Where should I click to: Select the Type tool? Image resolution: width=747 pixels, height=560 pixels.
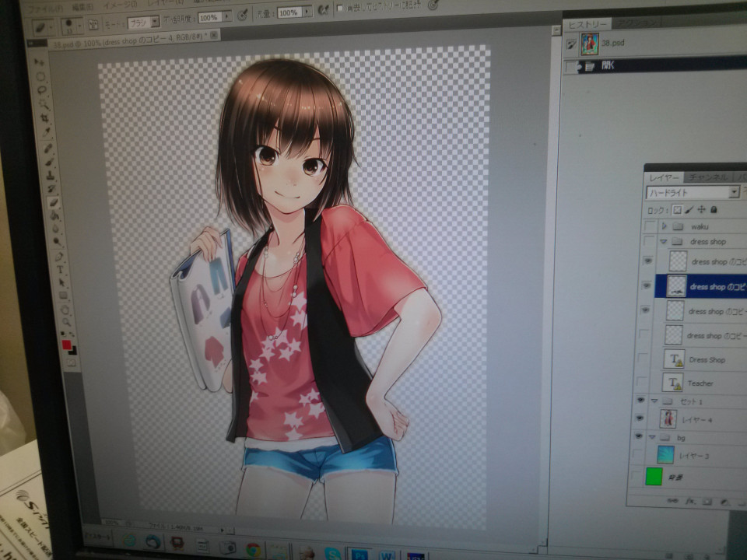(60, 270)
